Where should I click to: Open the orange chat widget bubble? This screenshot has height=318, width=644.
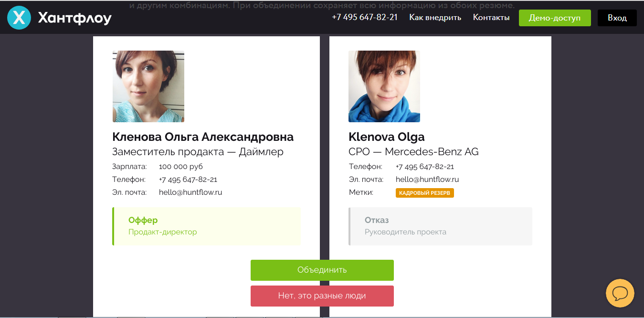(620, 293)
